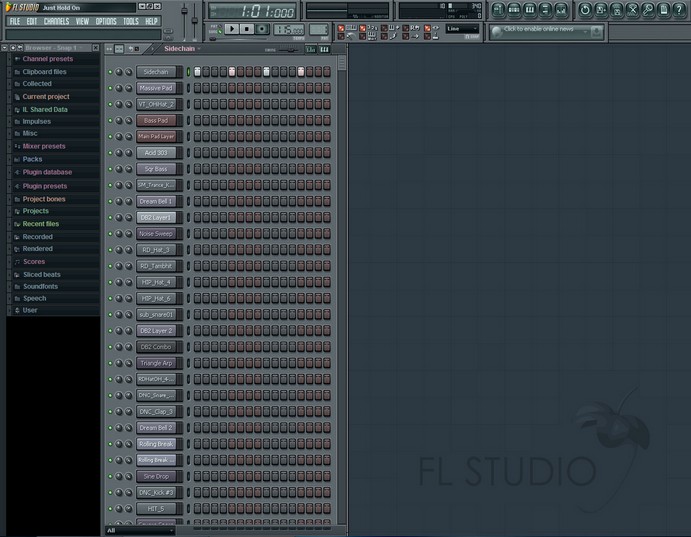The width and height of the screenshot is (691, 537).
Task: Toggle the first step of Bass Pad channel
Action: 197,120
